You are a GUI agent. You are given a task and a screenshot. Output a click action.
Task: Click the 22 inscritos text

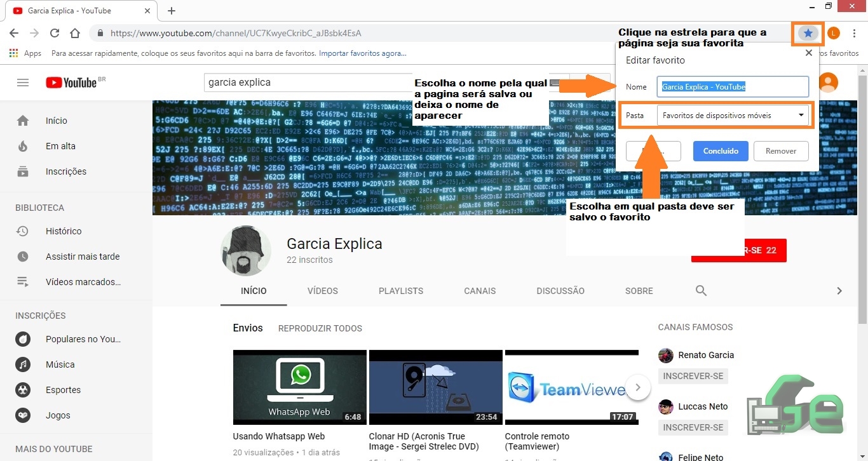(x=309, y=260)
